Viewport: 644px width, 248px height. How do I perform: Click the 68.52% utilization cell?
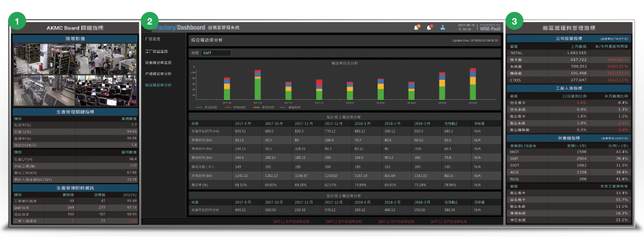(x=240, y=185)
